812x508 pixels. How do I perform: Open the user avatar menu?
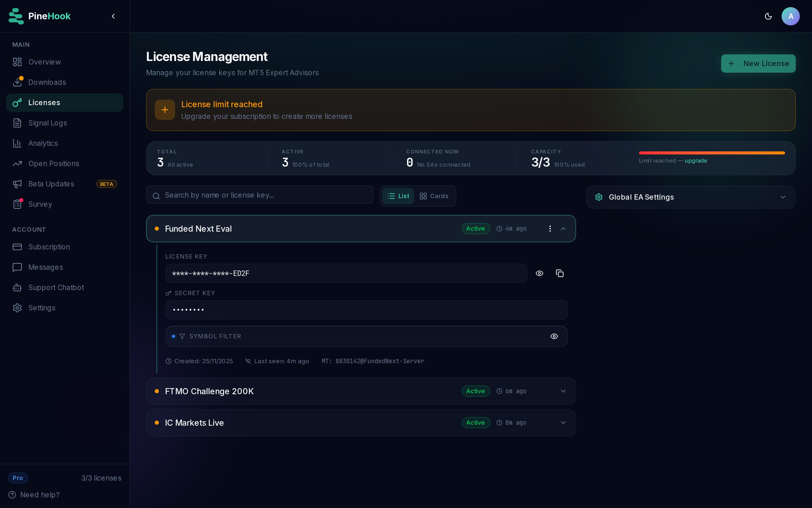tap(790, 16)
